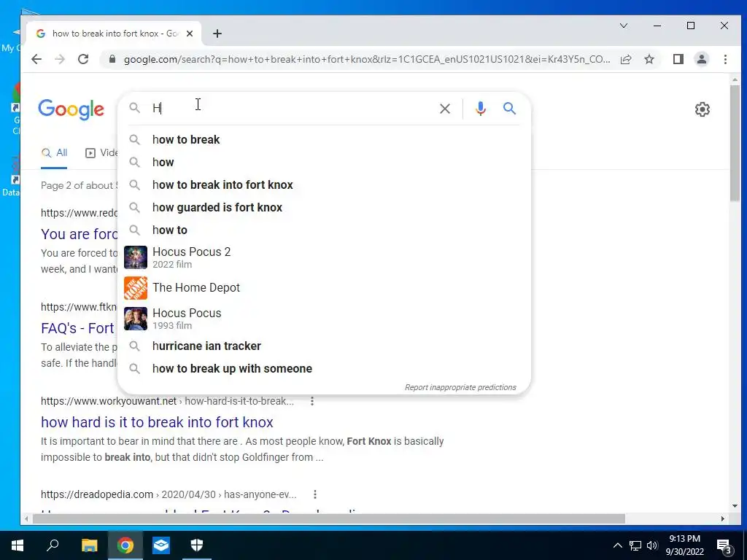
Task: Click the address bar URL
Action: (367, 60)
